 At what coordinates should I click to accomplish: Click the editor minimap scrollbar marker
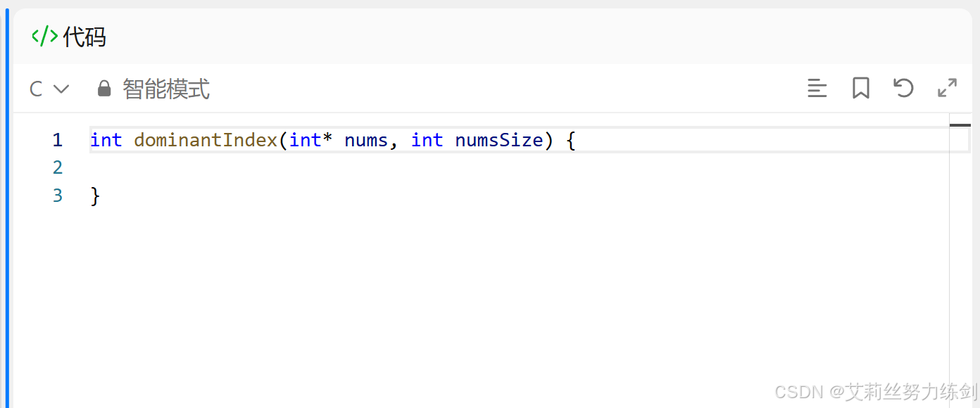(x=960, y=125)
